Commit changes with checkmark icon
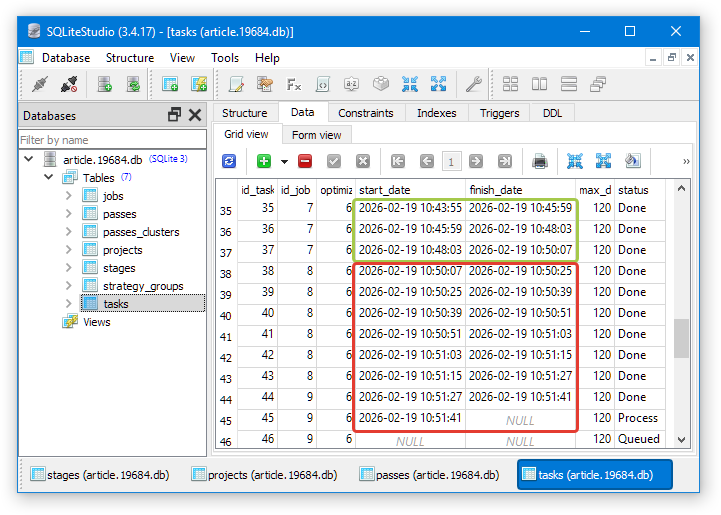This screenshot has height=515, width=721. pyautogui.click(x=334, y=161)
